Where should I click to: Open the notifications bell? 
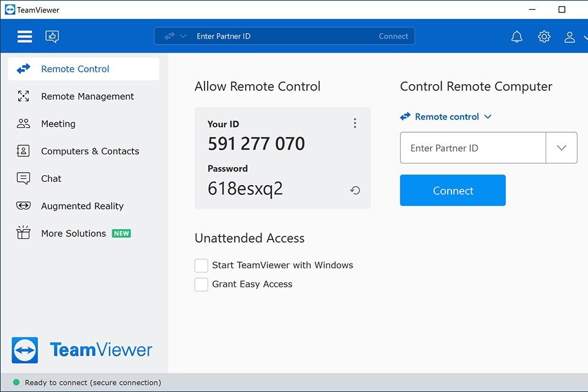coord(517,36)
